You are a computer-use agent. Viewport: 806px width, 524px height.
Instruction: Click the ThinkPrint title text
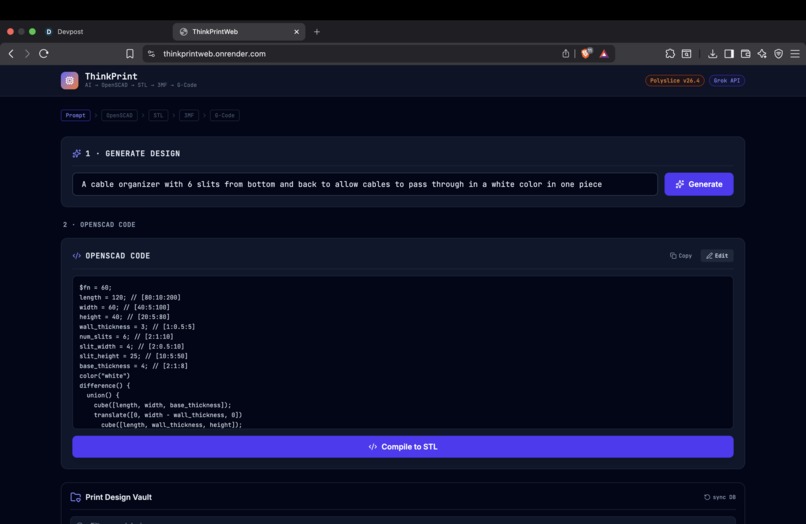(x=111, y=76)
